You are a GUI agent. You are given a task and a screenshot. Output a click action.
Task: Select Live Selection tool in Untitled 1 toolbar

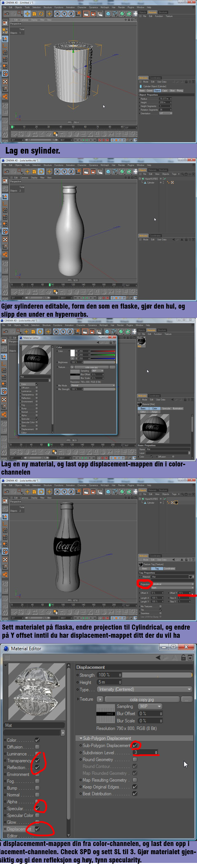(20, 14)
